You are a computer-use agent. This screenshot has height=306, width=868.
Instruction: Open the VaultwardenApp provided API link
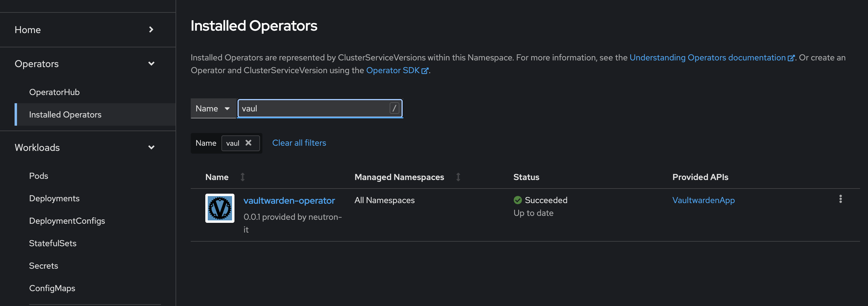click(703, 200)
